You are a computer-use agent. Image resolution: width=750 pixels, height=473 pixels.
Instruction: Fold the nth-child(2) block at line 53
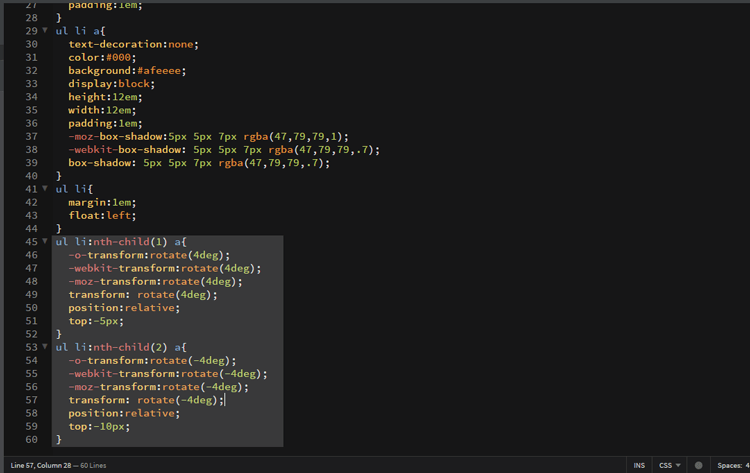[x=45, y=347]
